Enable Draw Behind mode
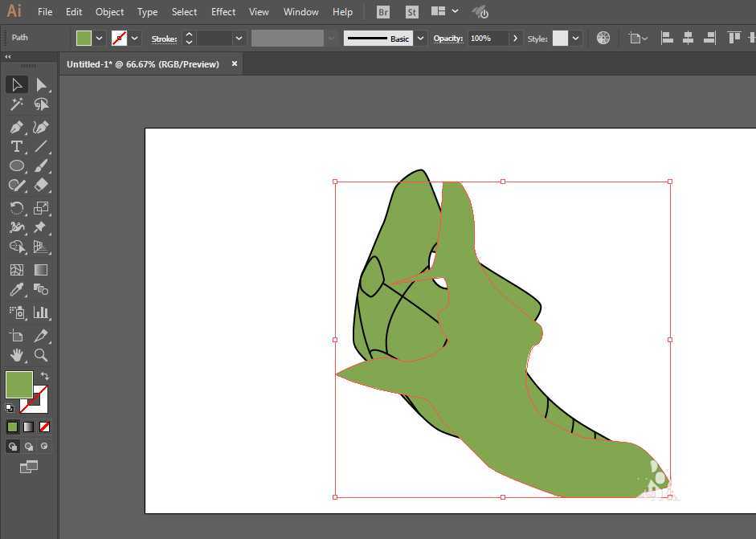The width and height of the screenshot is (756, 539). 28,446
